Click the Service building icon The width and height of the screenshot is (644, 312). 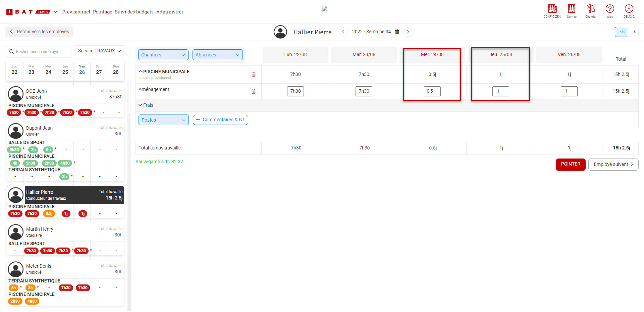point(572,9)
